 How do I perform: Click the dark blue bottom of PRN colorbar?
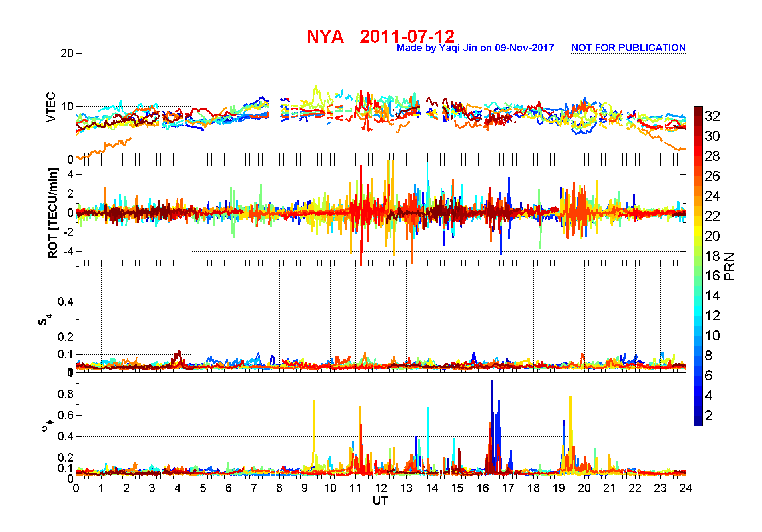point(698,421)
